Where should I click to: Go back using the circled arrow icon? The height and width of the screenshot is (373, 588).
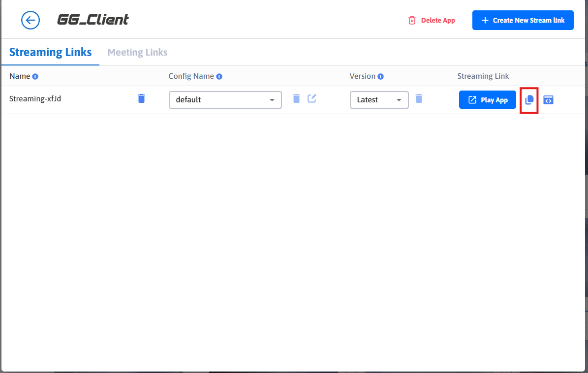coord(30,20)
